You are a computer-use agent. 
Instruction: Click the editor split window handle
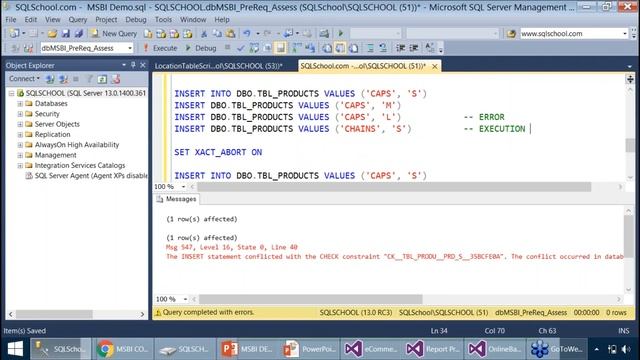[630, 79]
